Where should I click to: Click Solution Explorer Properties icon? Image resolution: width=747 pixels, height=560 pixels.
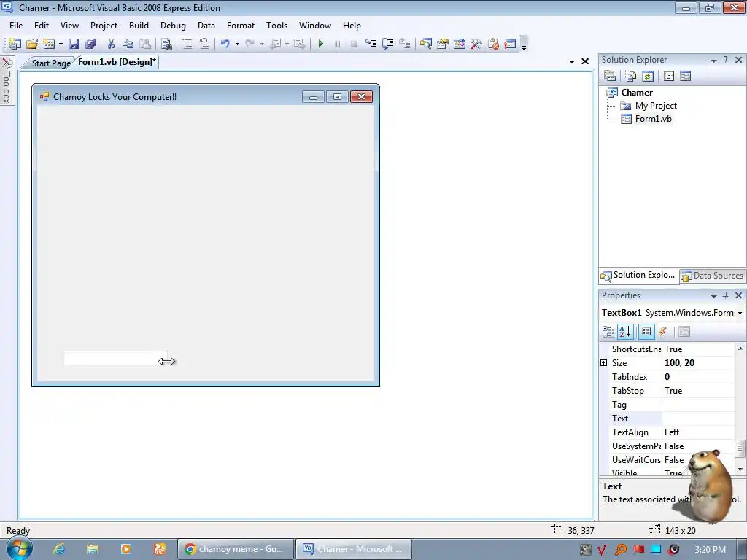[610, 76]
